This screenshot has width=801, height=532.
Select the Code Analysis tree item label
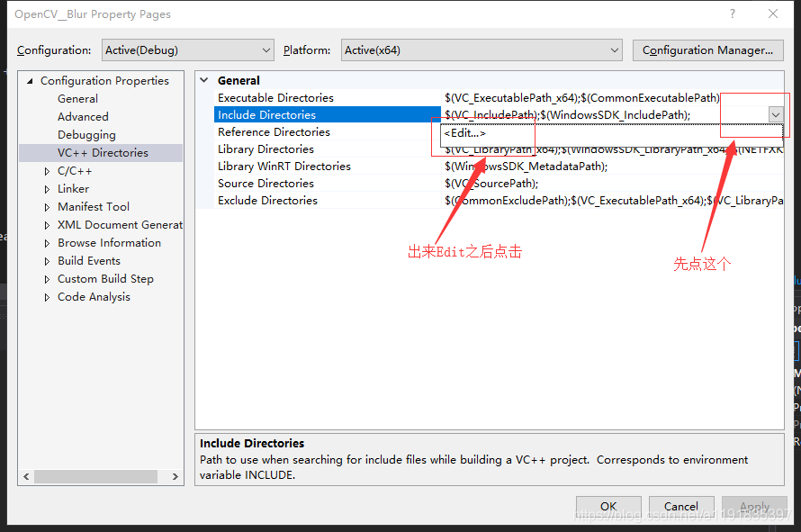pos(94,297)
